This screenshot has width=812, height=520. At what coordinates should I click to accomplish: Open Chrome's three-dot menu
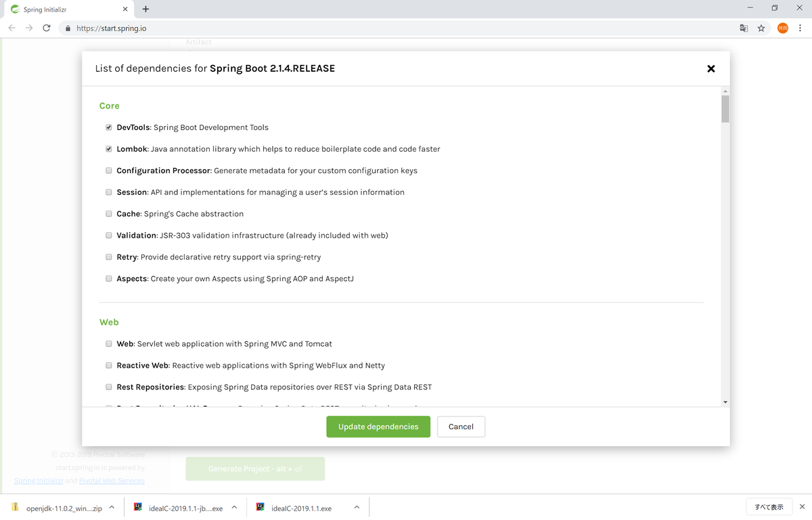pos(800,28)
